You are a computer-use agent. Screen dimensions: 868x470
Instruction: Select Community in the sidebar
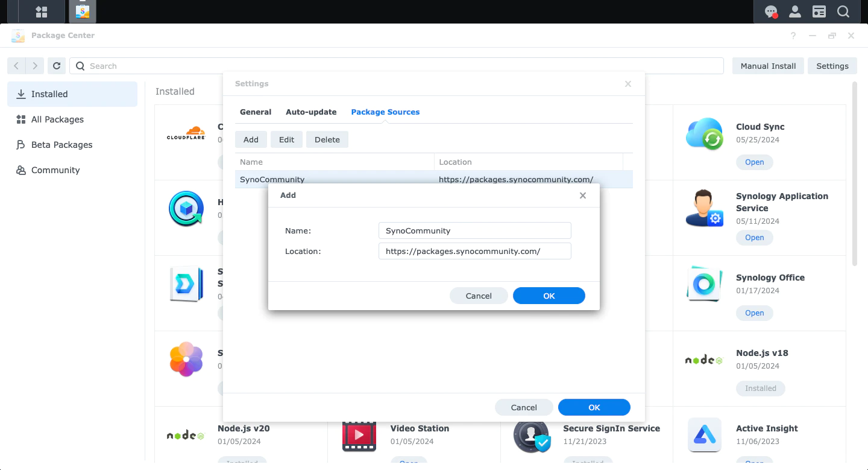[x=72, y=170]
